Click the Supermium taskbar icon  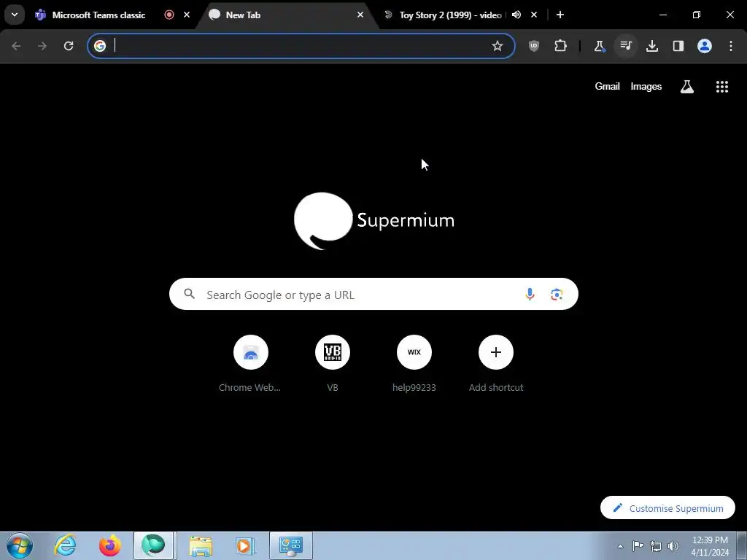[x=154, y=545]
